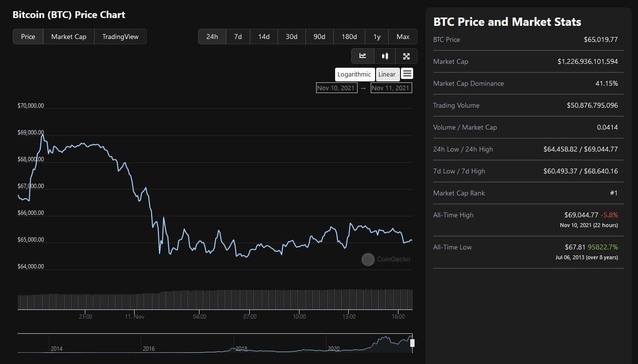Select Max time range
638x364 pixels.
coord(403,37)
